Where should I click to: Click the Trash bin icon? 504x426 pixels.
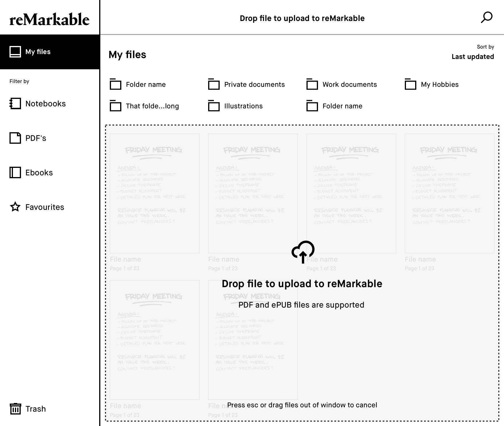(x=15, y=409)
